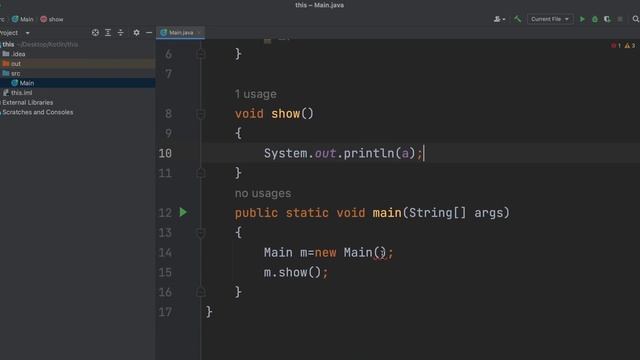Click the 'public' keyword on line 12
The height and width of the screenshot is (360, 640).
(256, 213)
